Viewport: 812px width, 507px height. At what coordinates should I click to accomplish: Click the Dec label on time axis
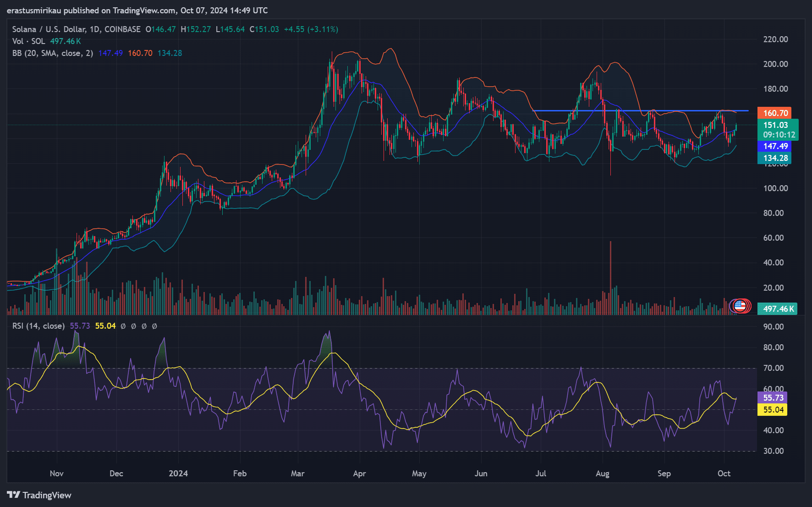point(116,474)
